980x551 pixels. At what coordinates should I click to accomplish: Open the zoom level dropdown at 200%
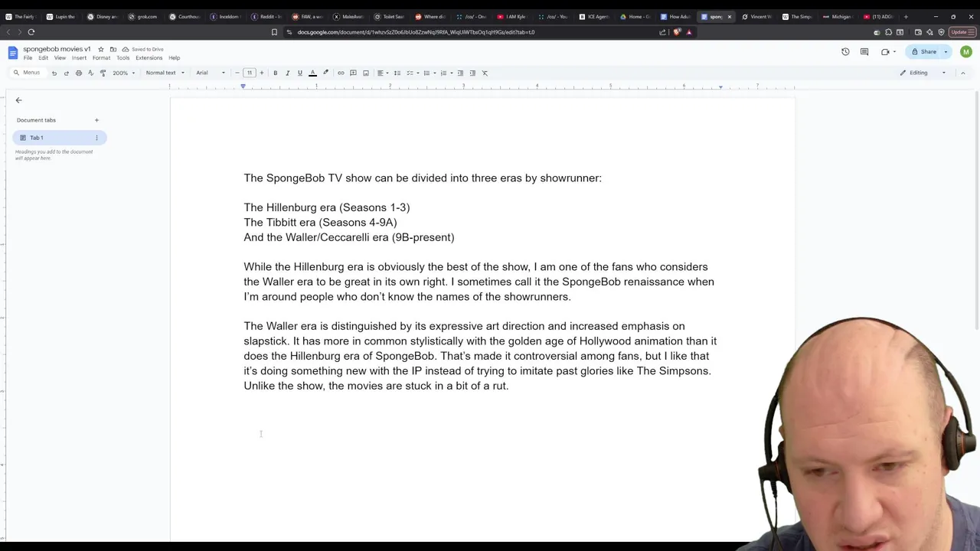pyautogui.click(x=123, y=73)
